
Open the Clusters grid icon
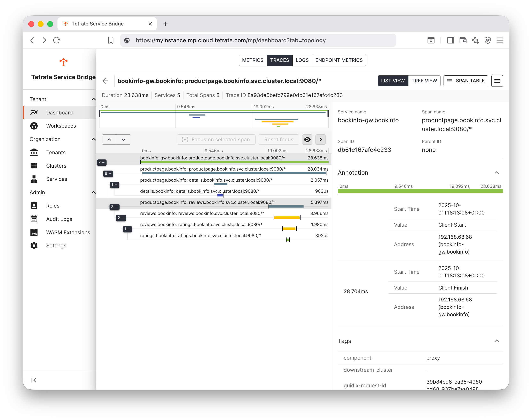(34, 166)
